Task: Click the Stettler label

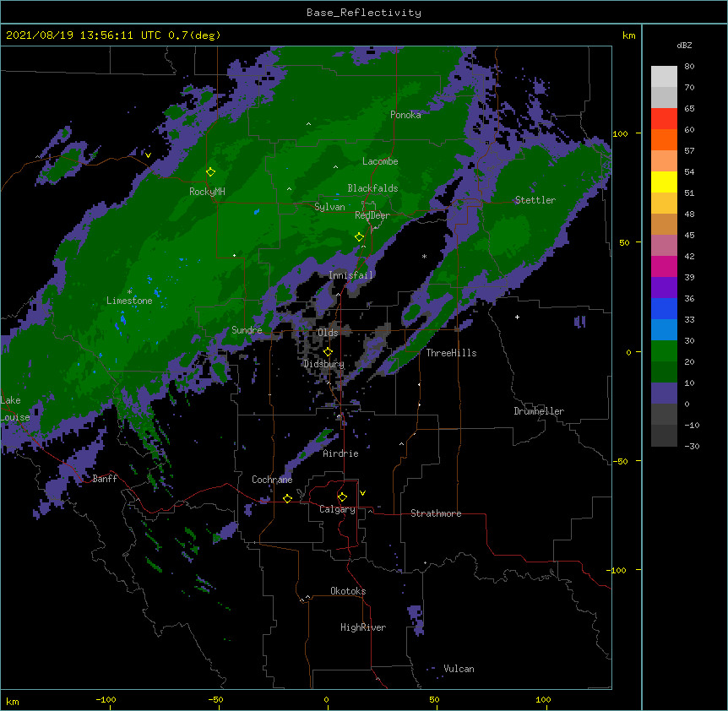Action: coord(535,200)
